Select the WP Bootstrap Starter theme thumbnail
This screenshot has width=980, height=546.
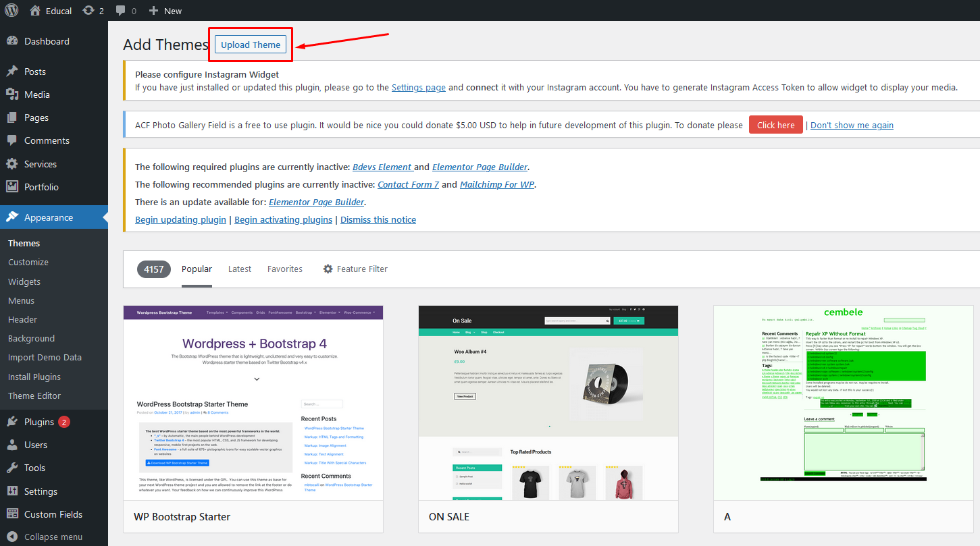[x=253, y=403]
